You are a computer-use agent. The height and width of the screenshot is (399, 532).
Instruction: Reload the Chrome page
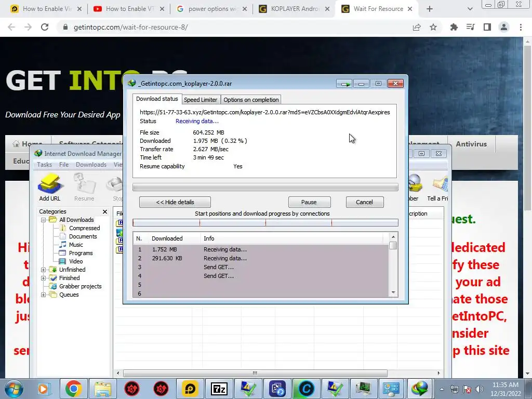(x=45, y=27)
